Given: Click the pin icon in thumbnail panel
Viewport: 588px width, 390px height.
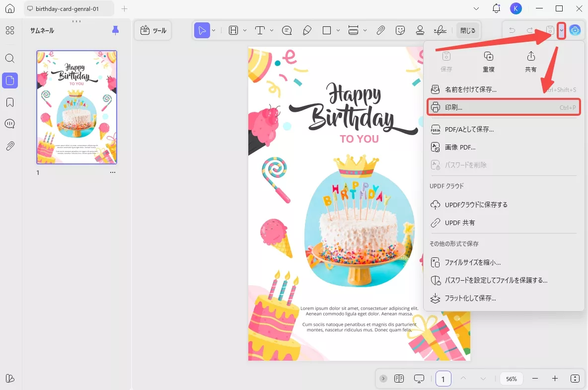Looking at the screenshot, I should tap(115, 30).
